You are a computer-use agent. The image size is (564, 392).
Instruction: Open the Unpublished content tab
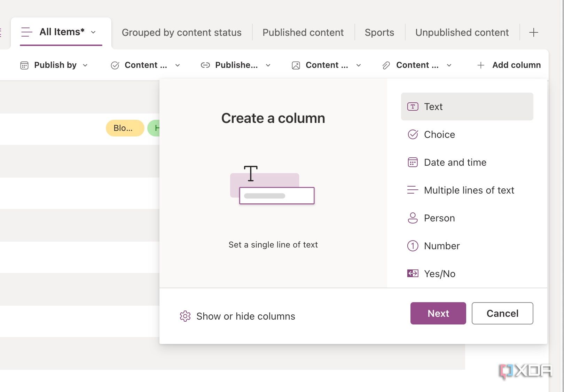pyautogui.click(x=462, y=32)
